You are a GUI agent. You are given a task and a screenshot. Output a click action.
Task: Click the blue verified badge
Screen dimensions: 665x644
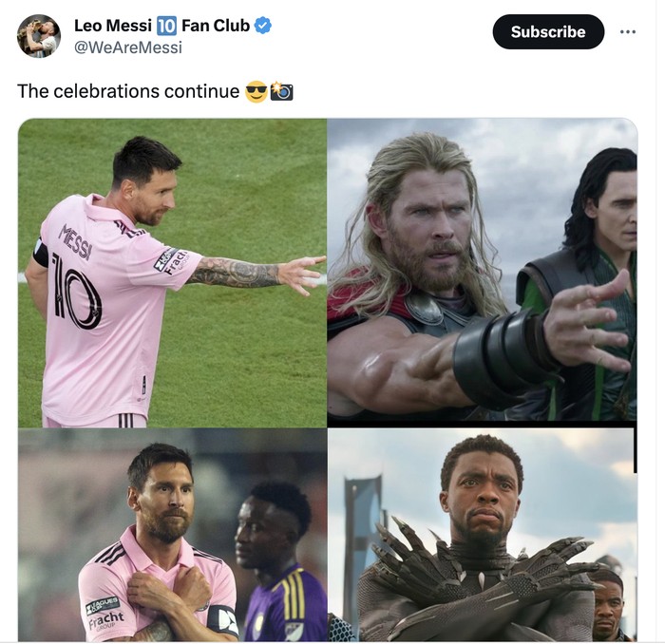coord(263,26)
